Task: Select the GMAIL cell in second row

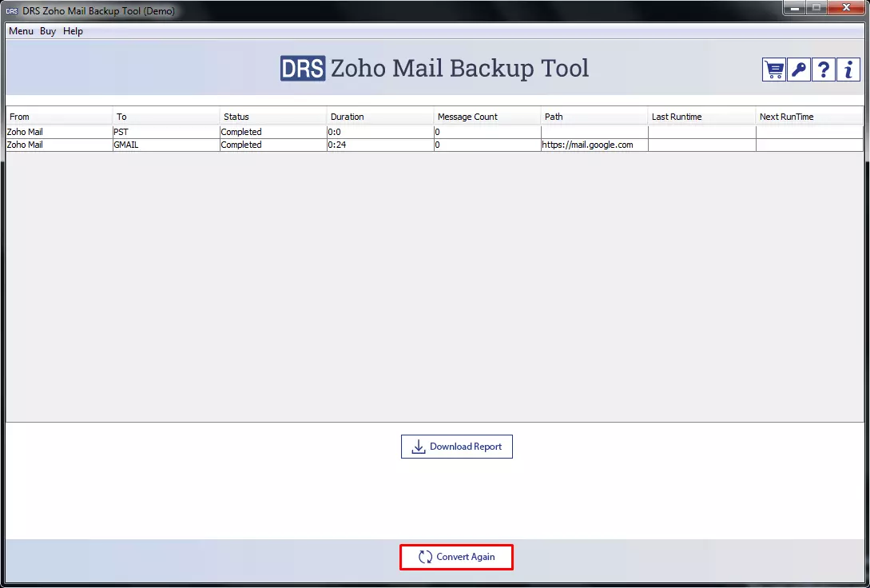Action: click(166, 145)
